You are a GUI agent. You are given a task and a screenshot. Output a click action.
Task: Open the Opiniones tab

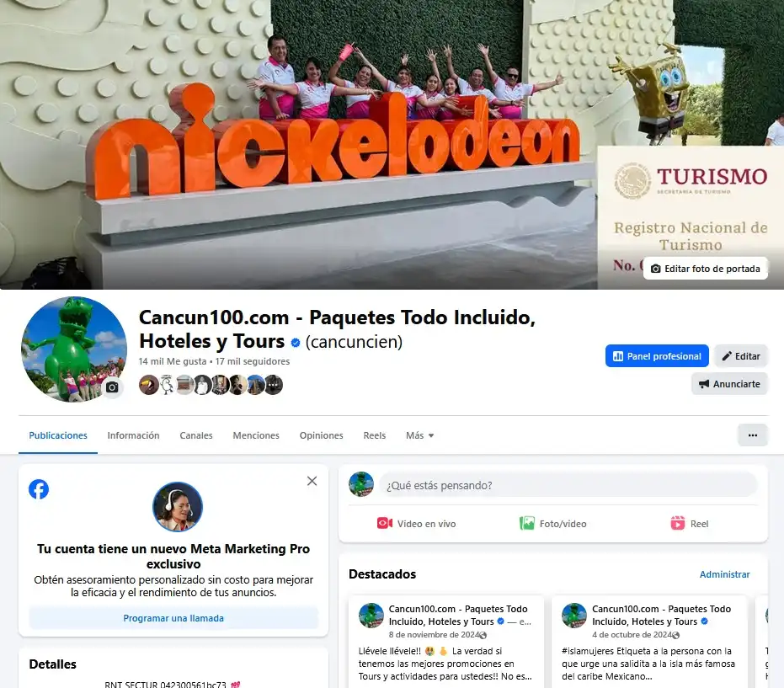pyautogui.click(x=321, y=435)
